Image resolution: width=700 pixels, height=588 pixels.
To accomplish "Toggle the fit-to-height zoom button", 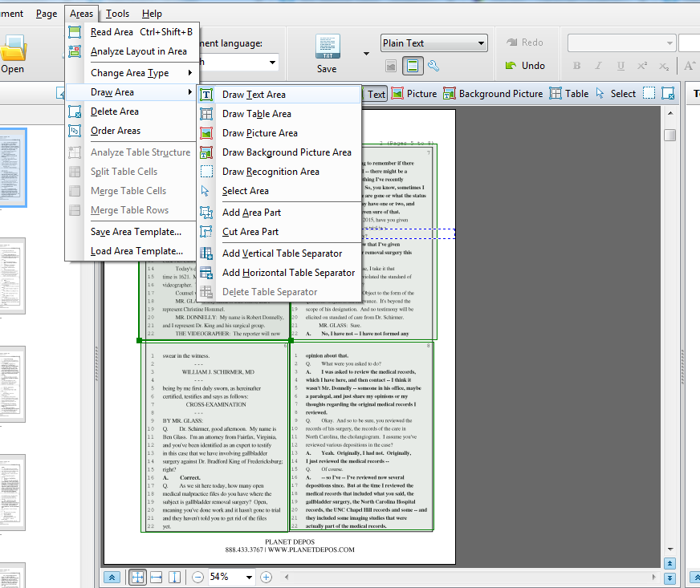I will click(174, 578).
